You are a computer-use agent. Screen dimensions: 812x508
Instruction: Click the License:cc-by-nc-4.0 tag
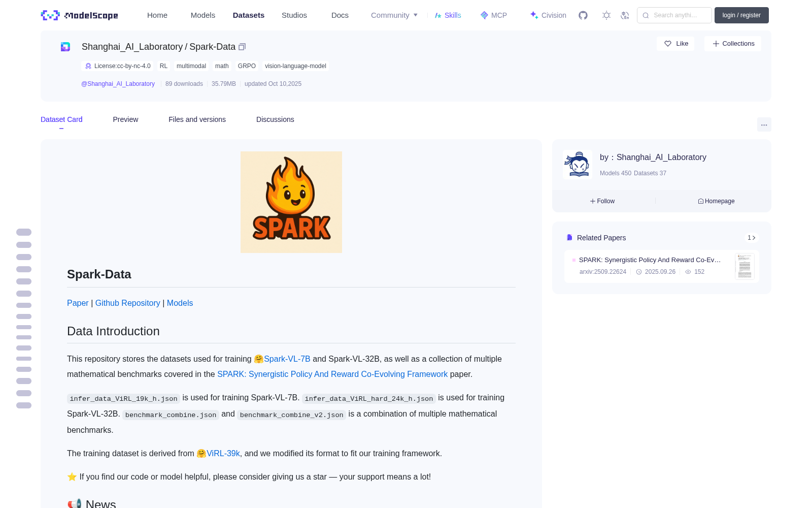117,66
